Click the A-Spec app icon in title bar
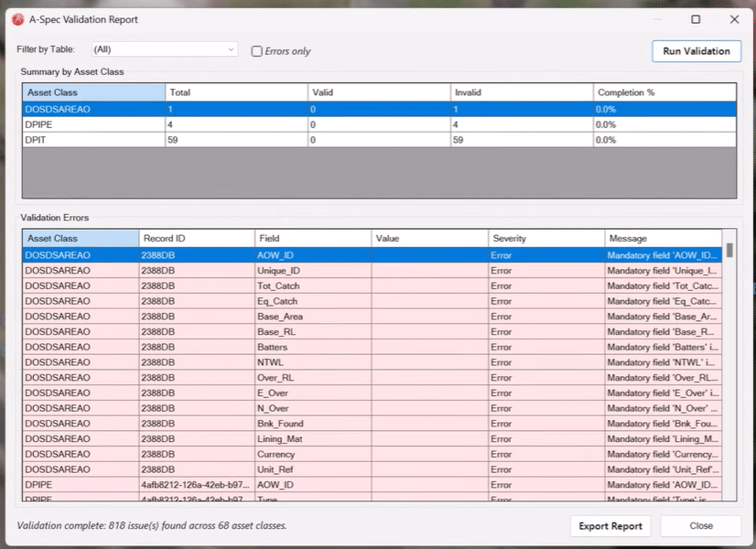Viewport: 756px width, 549px height. 17,20
